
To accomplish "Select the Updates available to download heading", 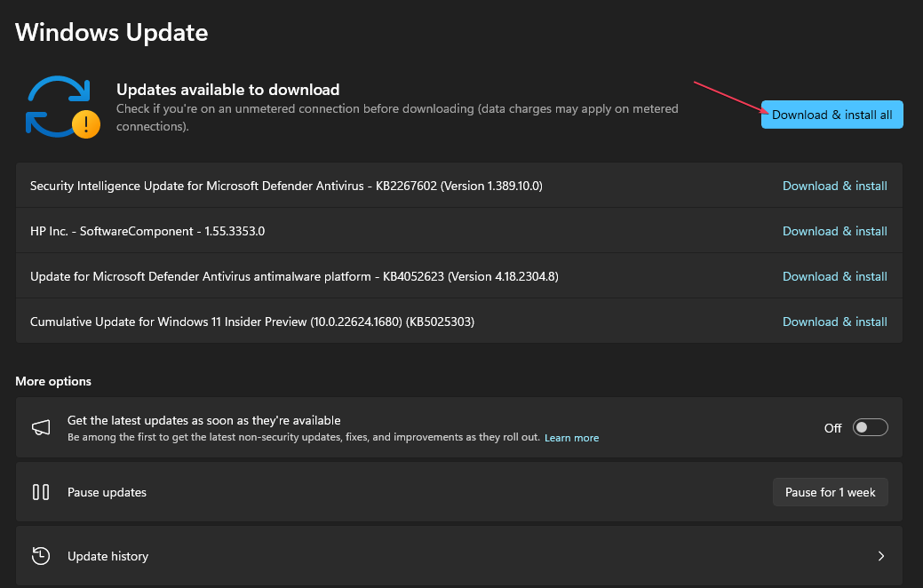I will tap(227, 90).
